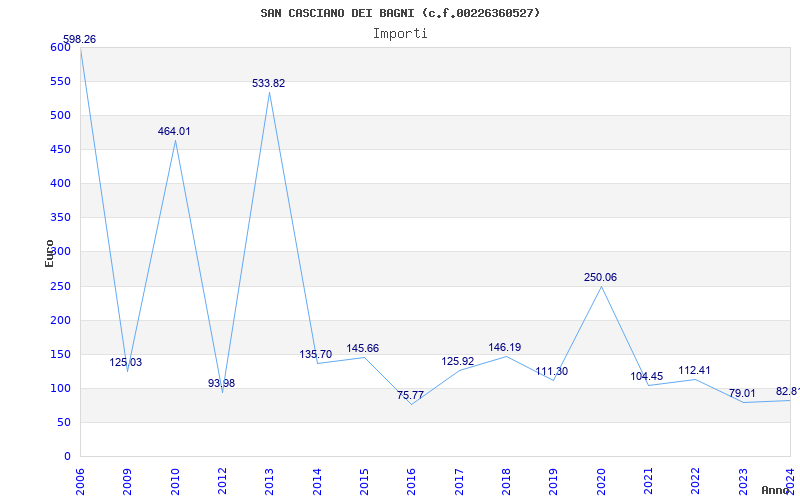Viewport: 800px width, 500px height.
Task: Click the 2022 x-axis year label
Action: point(695,482)
